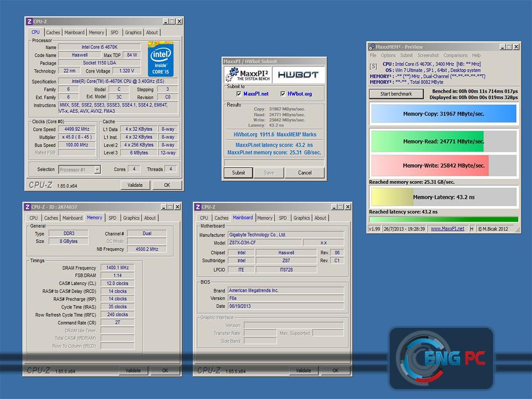The width and height of the screenshot is (532, 399).
Task: Click the IT8728 LPCIO value
Action: [x=286, y=270]
